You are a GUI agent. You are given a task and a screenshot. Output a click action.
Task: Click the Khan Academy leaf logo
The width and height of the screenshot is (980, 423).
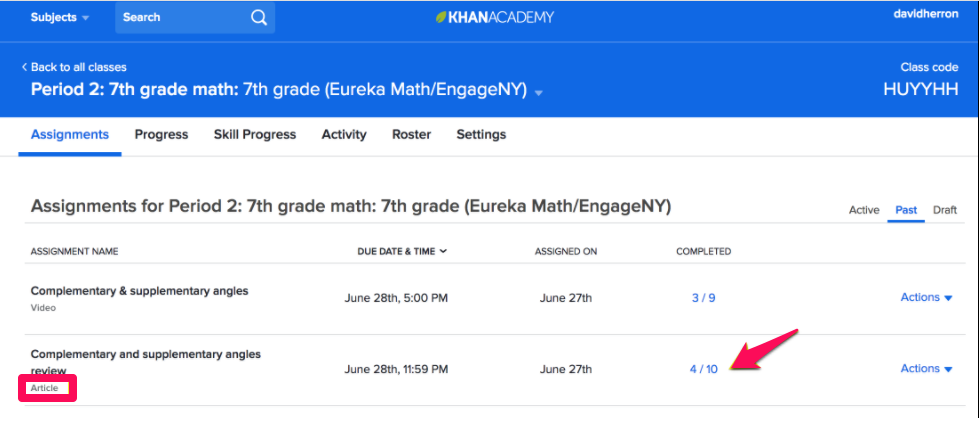(x=442, y=18)
